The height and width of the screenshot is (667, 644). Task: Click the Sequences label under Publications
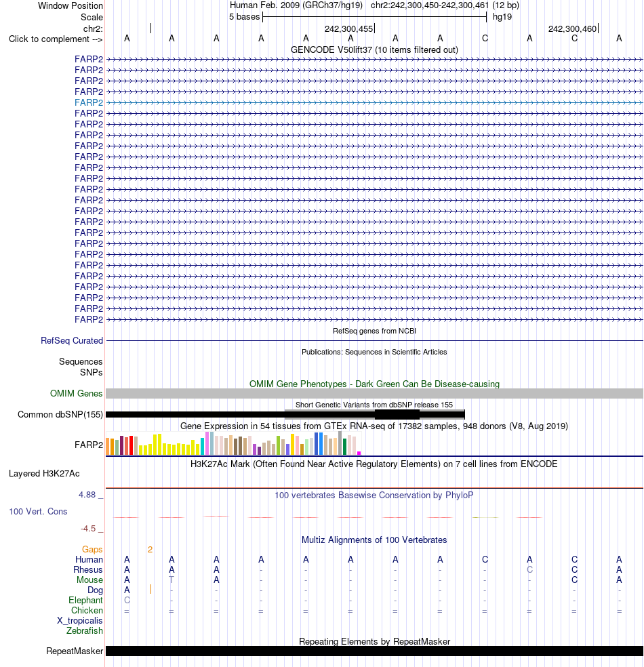(x=81, y=361)
